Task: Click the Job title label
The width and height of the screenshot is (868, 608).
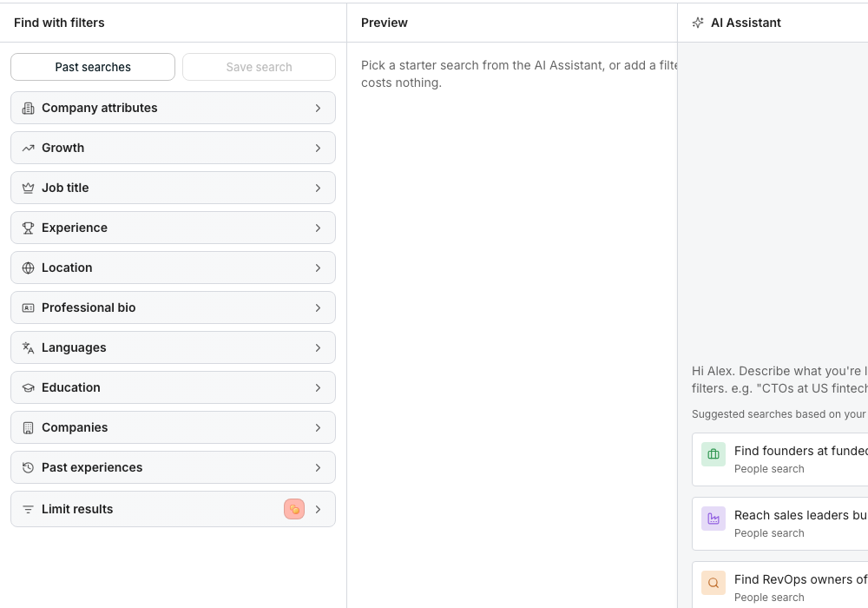Action: (x=65, y=188)
